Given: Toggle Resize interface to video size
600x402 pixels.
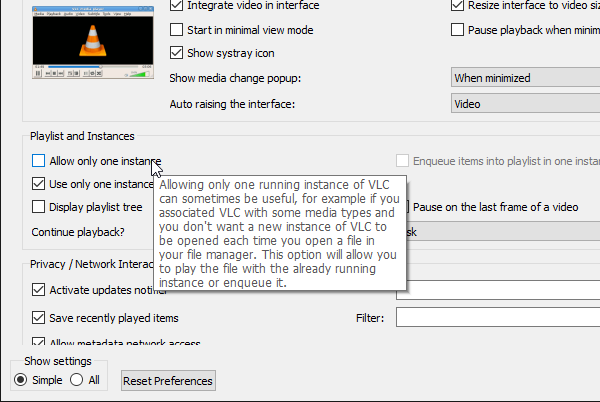Looking at the screenshot, I should pyautogui.click(x=457, y=7).
